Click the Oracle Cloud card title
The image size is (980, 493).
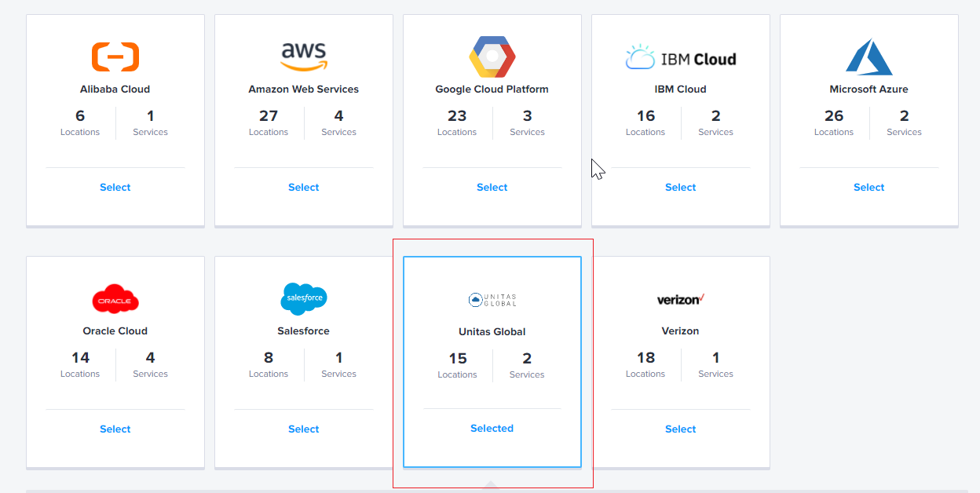115,331
